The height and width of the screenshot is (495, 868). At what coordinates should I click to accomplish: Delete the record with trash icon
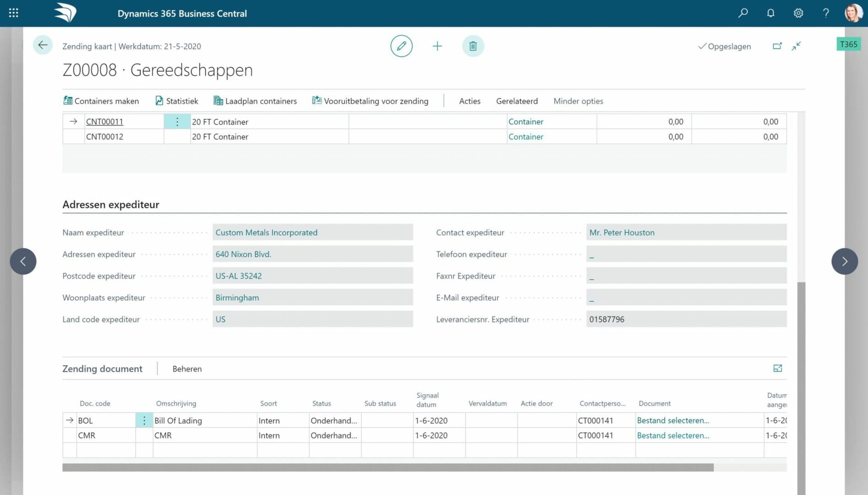(x=473, y=46)
